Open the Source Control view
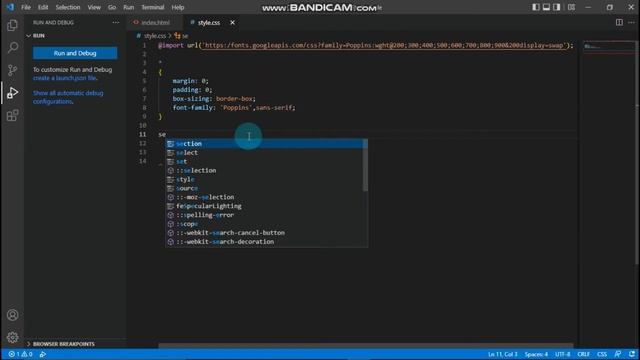The image size is (640, 360). click(x=12, y=70)
